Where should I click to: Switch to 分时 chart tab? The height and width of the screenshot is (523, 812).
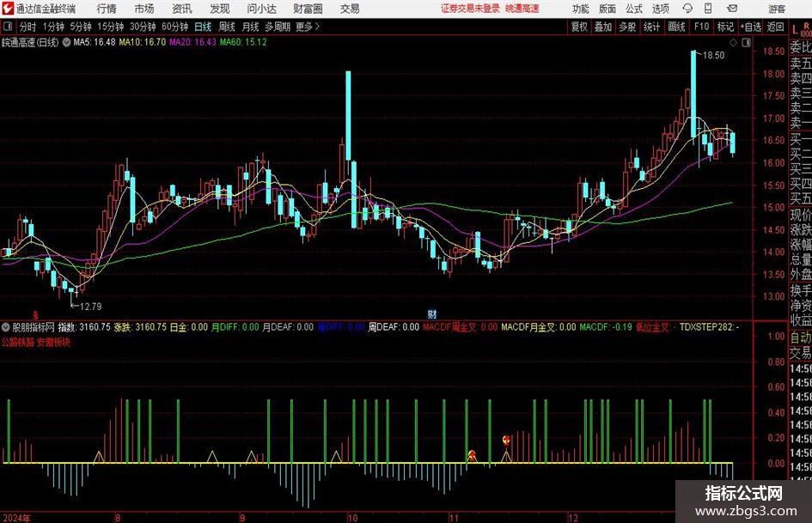(x=27, y=27)
